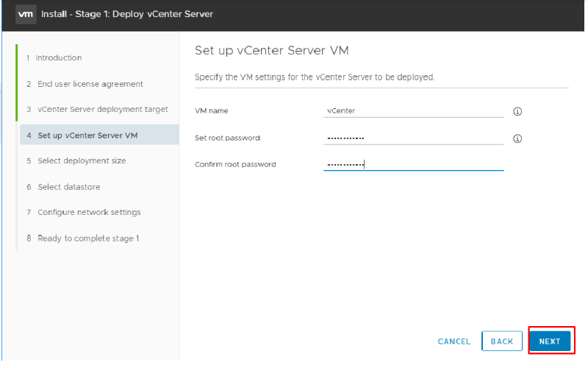This screenshot has height=368, width=588.
Task: Click the NEXT button
Action: (x=550, y=341)
